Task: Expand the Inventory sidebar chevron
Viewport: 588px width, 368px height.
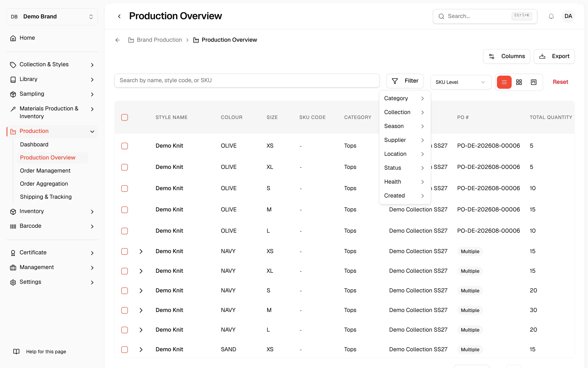Action: pyautogui.click(x=92, y=212)
